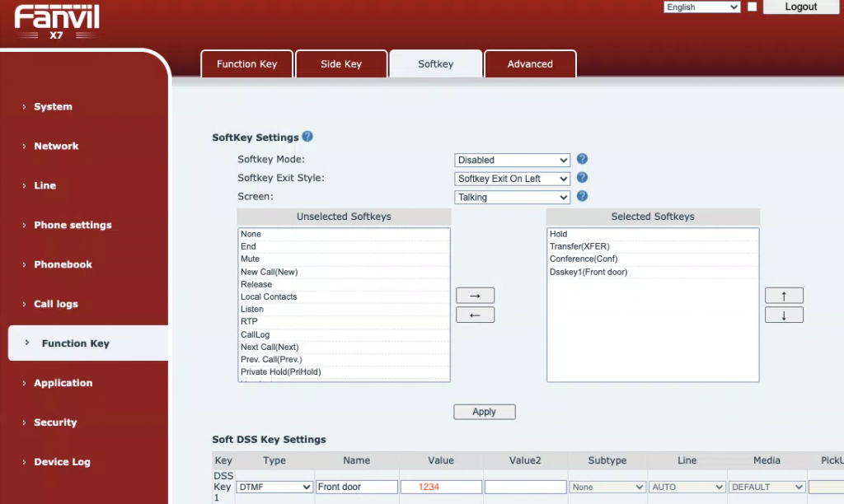This screenshot has width=844, height=504.
Task: Click help icon next to Softkey Exit Style
Action: coord(582,179)
